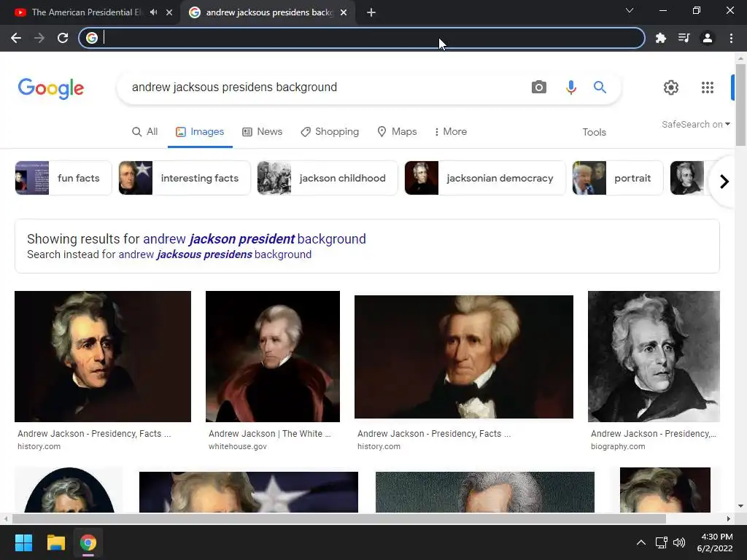747x560 pixels.
Task: Open Google quick settings gear
Action: tap(671, 87)
